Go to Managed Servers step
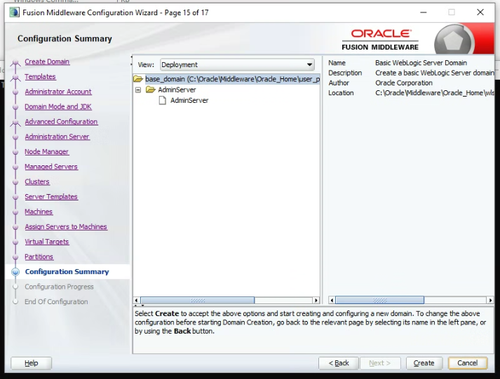500x379 pixels. click(x=51, y=167)
